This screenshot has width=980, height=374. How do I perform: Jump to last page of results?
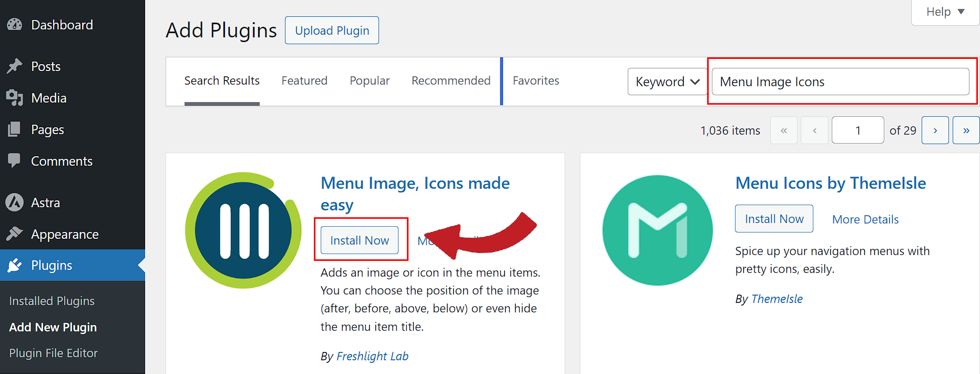coord(966,130)
